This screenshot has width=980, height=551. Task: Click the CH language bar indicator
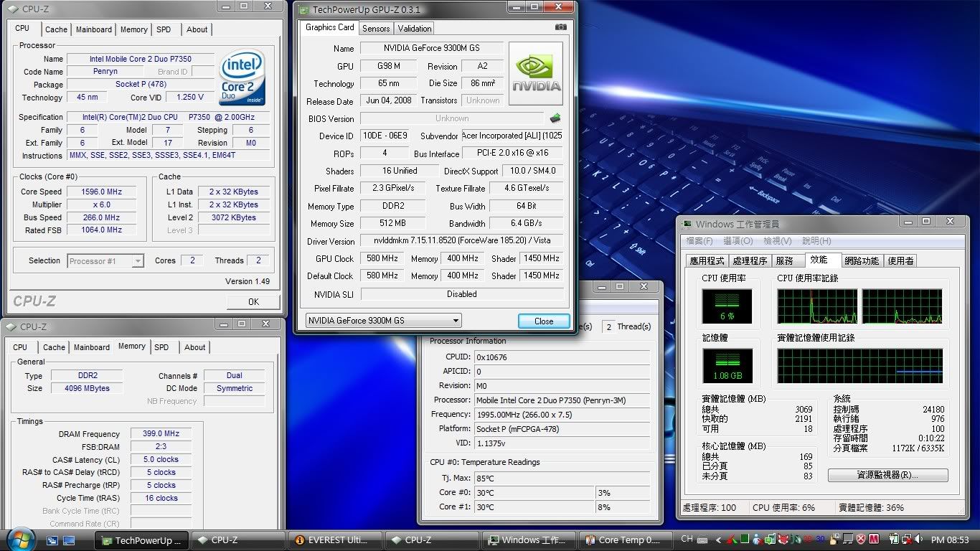[x=687, y=540]
